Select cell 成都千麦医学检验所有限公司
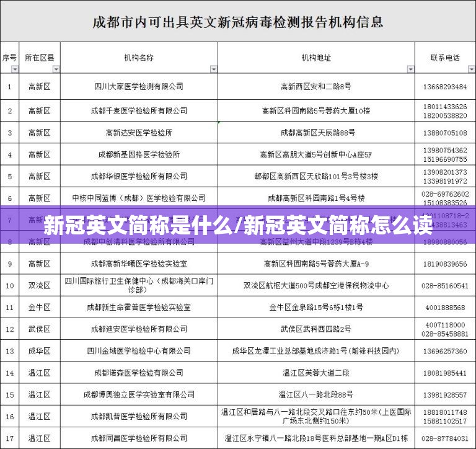Screen dimensions: 476x449 click(x=139, y=111)
